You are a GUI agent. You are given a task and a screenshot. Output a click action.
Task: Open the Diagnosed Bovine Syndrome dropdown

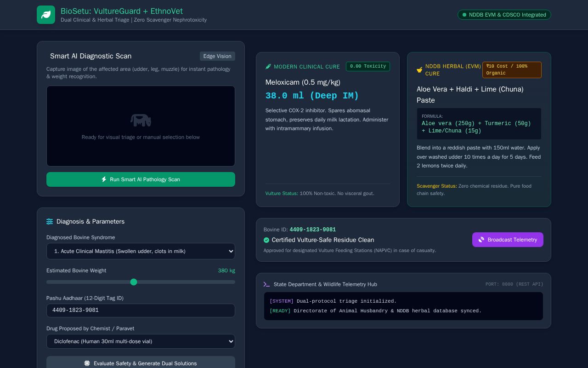[x=141, y=251]
